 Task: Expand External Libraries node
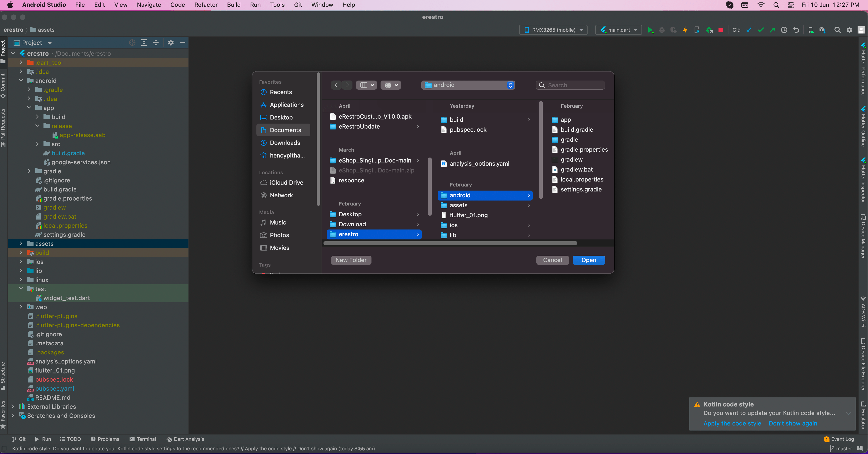click(13, 406)
